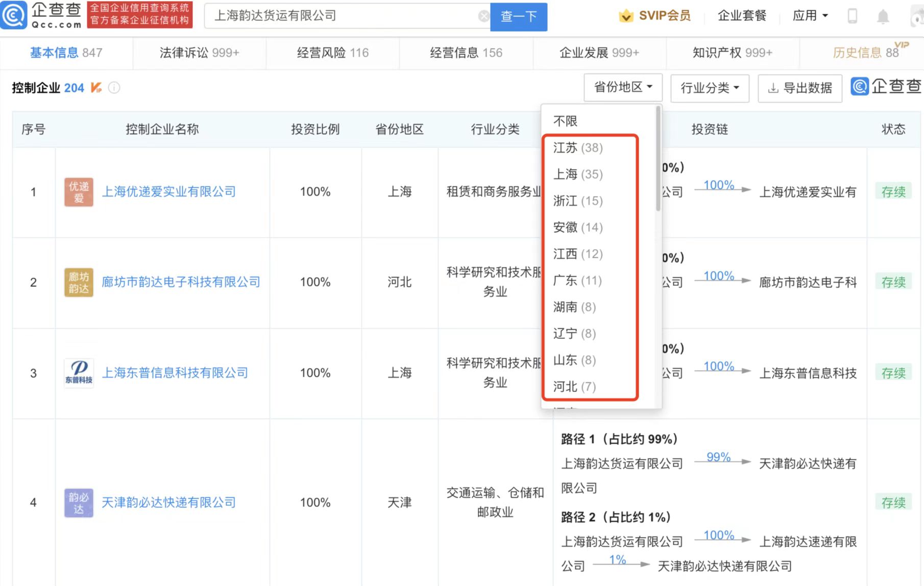
Task: Expand the 应用 dropdown menu
Action: pos(810,16)
